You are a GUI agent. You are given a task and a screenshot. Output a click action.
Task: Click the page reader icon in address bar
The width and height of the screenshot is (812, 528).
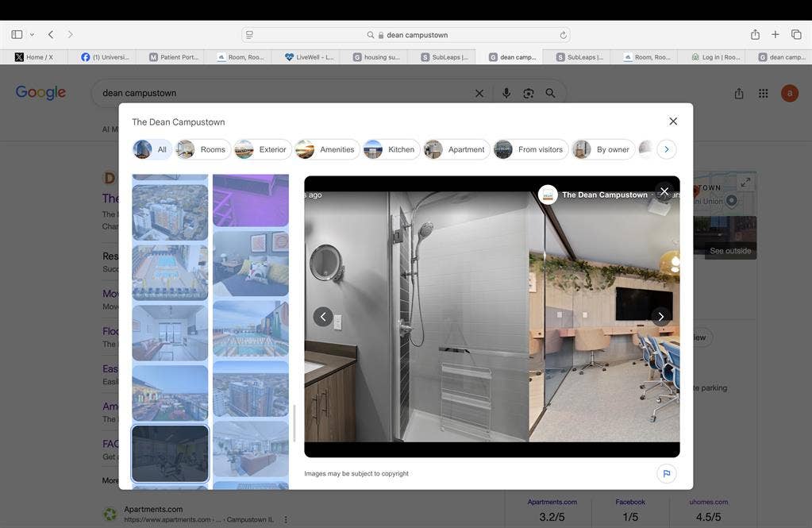(x=249, y=35)
